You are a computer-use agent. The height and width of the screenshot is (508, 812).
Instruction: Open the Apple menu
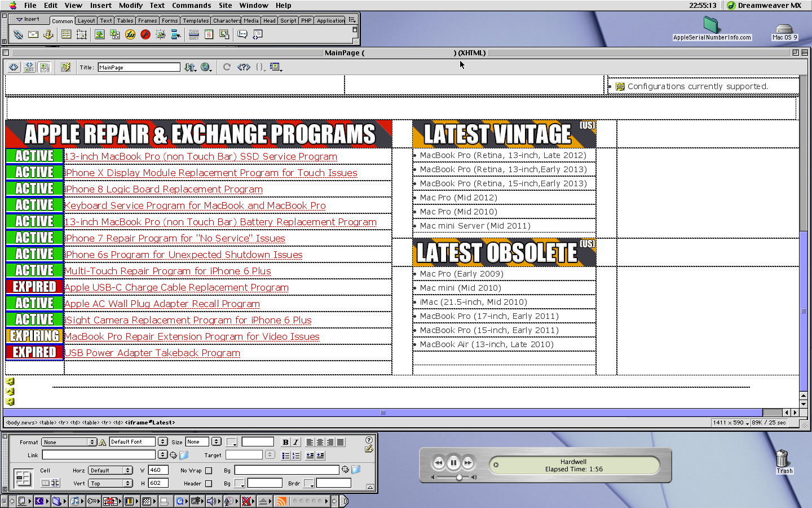tap(12, 5)
